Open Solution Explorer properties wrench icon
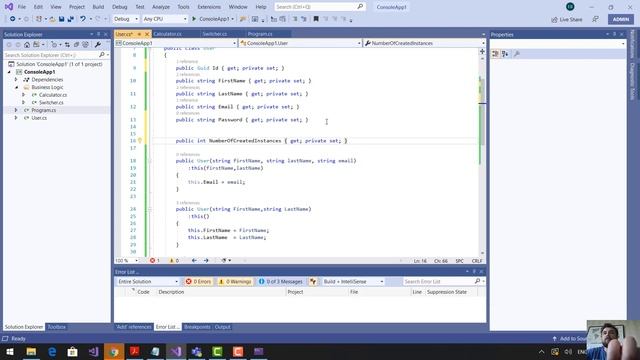Screen dimensions: 640x360 point(98,44)
